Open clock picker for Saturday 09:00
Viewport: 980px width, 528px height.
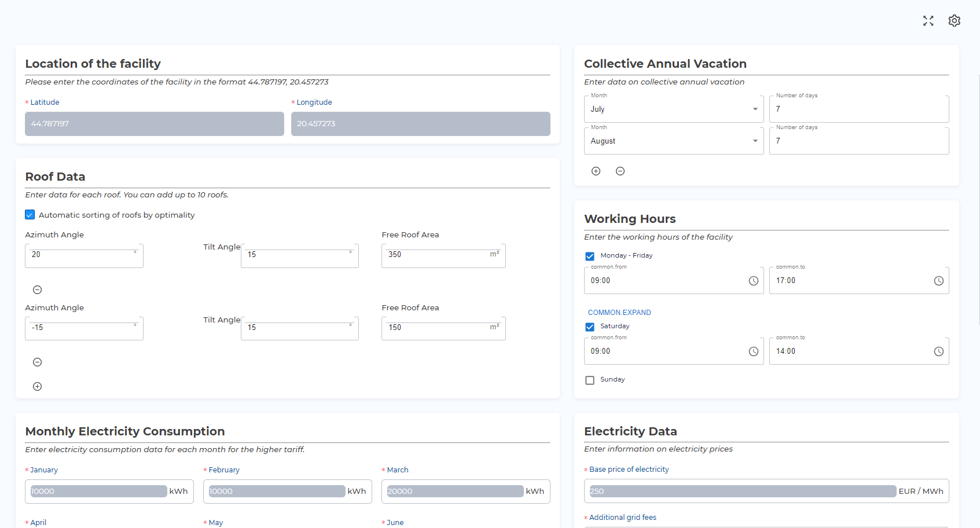coord(754,351)
